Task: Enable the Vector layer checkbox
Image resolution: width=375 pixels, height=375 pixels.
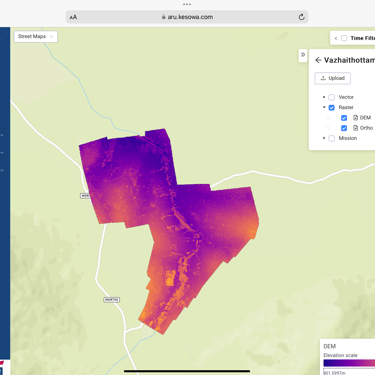Action: [x=331, y=97]
